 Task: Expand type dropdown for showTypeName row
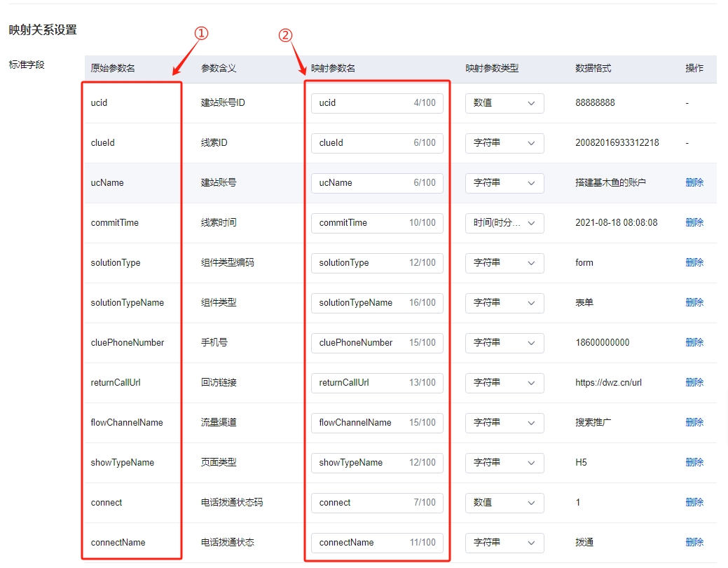coord(504,463)
